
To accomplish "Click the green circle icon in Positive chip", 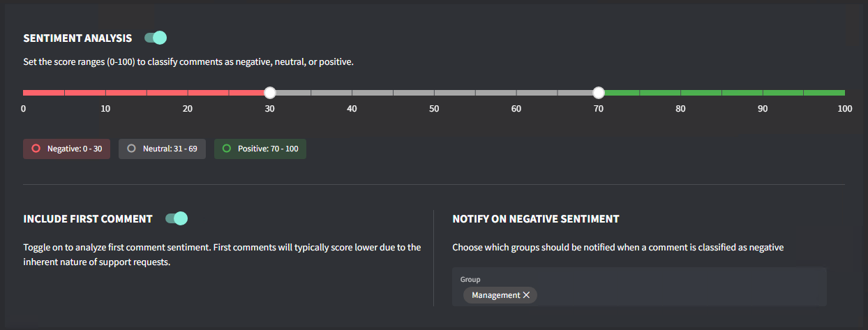I will coord(227,149).
